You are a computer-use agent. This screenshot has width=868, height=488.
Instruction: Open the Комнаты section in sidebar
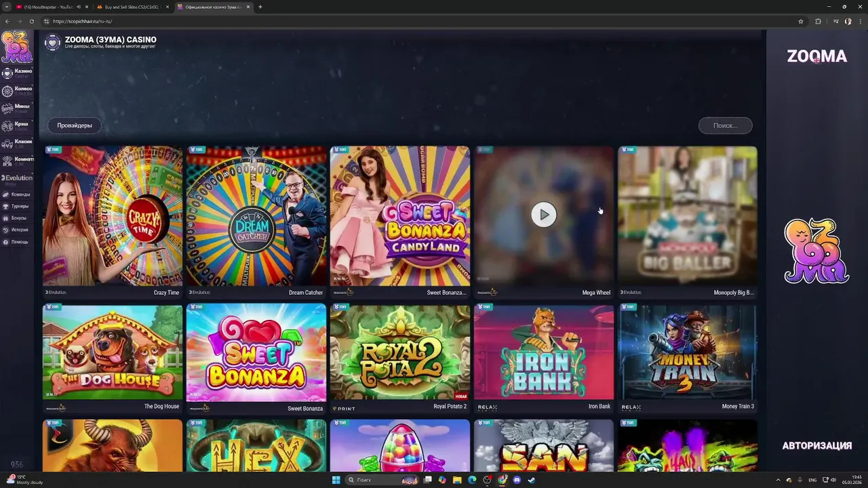[x=17, y=161]
